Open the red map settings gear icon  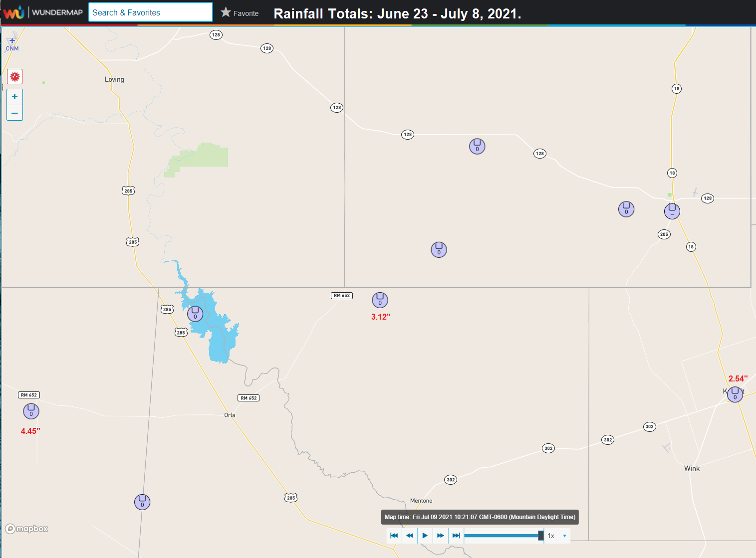pyautogui.click(x=14, y=76)
